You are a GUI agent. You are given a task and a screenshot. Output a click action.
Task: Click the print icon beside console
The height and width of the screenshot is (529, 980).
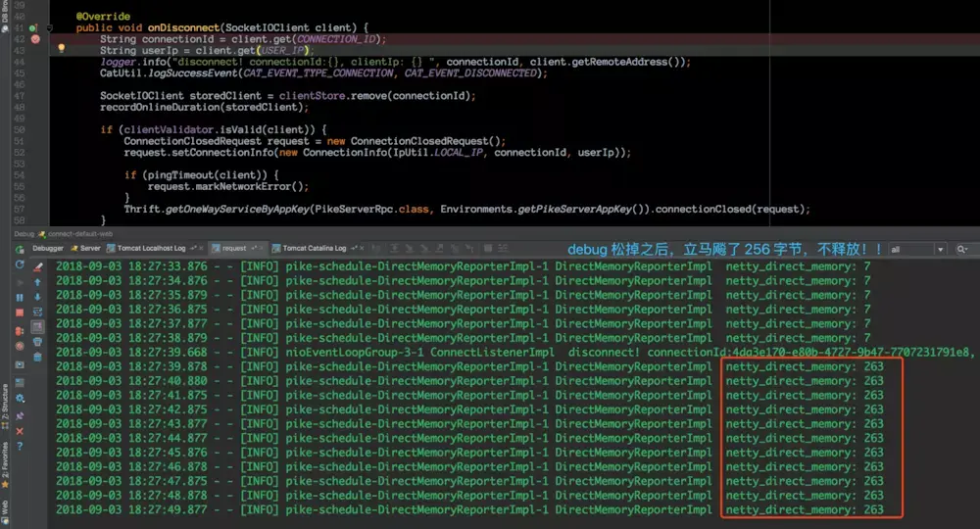pos(37,342)
